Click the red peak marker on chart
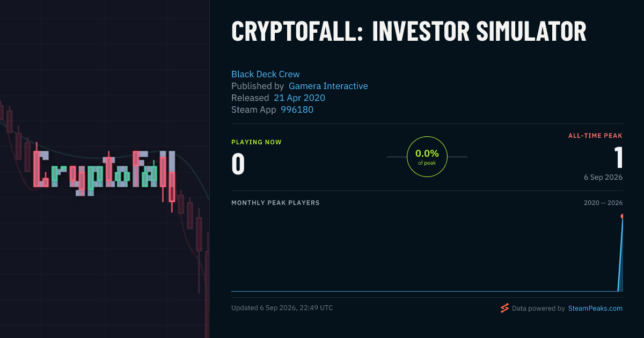Image resolution: width=644 pixels, height=338 pixels. click(622, 216)
